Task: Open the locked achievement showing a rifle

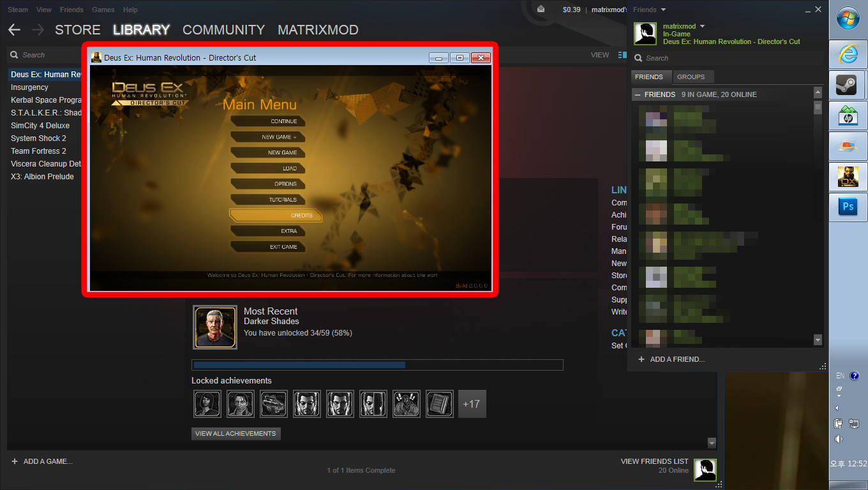Action: [x=274, y=404]
